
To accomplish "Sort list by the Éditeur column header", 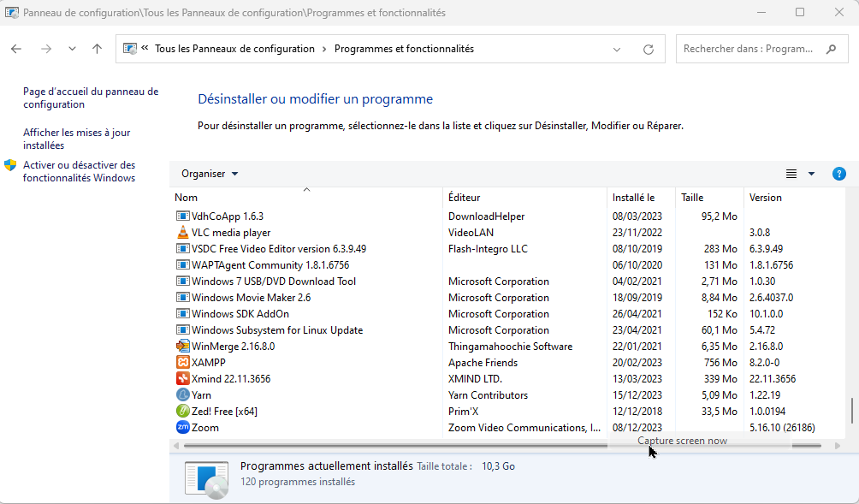I will 465,198.
